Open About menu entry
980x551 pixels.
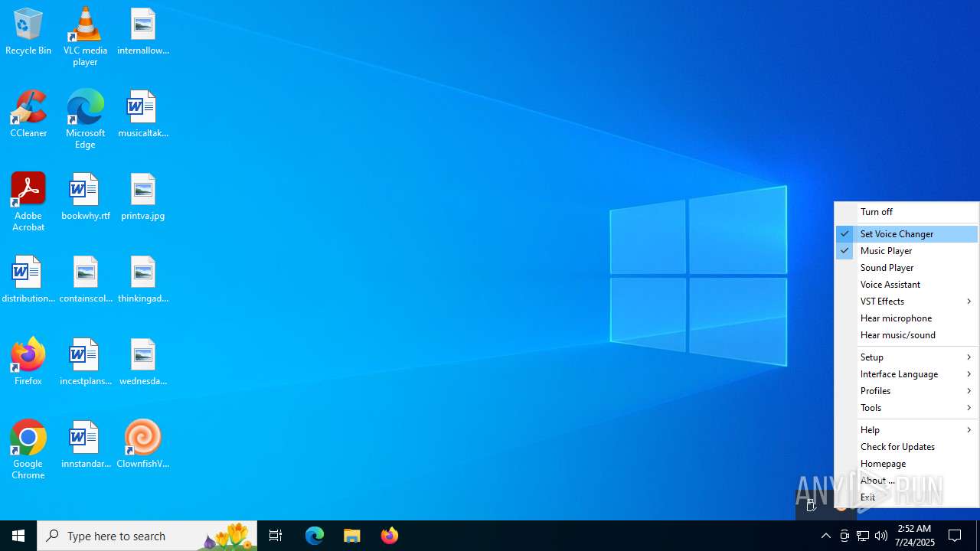(x=906, y=481)
